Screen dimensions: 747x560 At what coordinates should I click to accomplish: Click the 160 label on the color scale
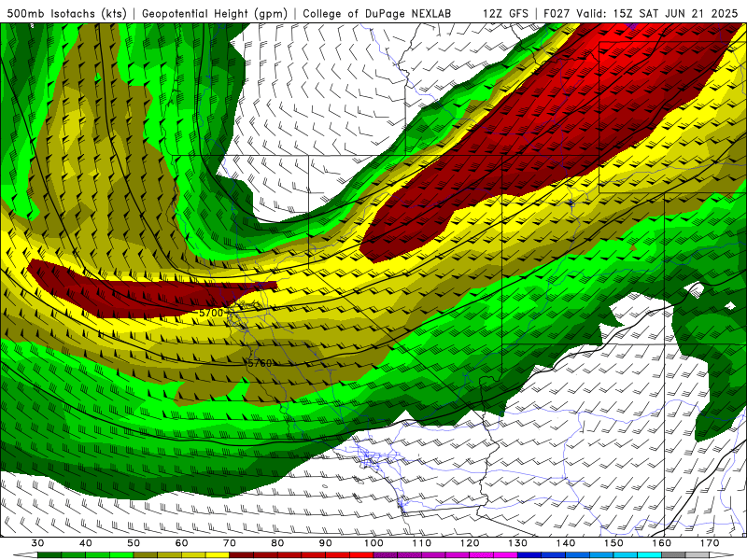click(662, 543)
